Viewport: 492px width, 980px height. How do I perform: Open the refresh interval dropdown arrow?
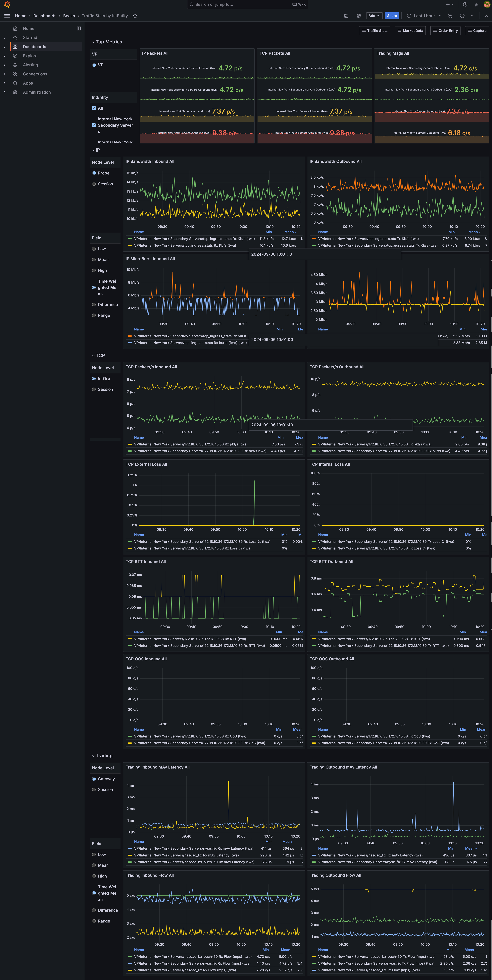click(472, 16)
